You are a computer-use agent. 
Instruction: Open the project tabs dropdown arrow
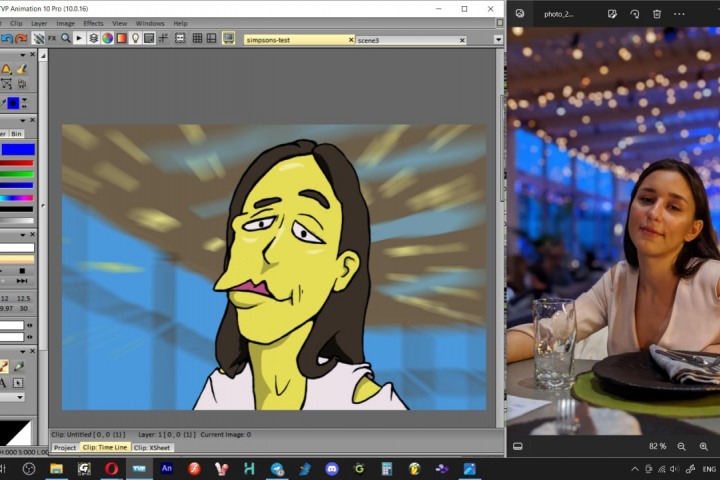click(498, 40)
